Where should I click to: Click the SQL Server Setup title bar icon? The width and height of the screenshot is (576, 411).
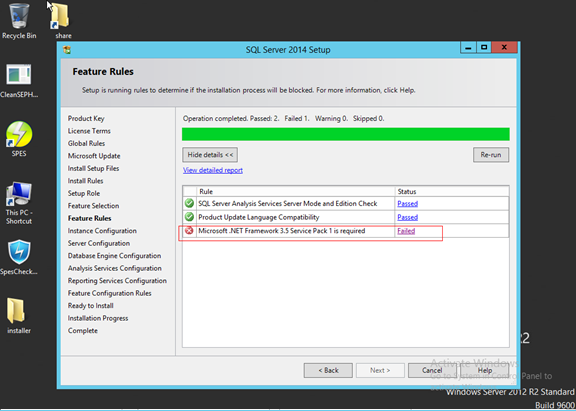point(67,50)
